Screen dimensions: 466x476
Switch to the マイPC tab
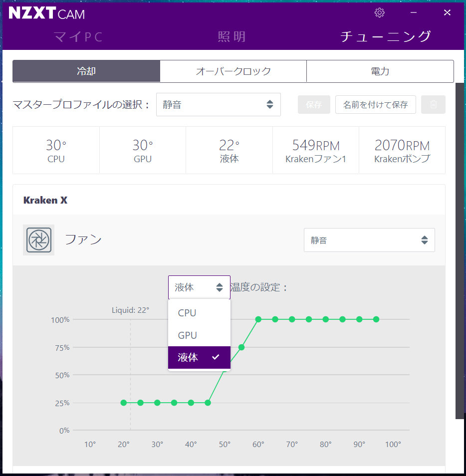78,37
